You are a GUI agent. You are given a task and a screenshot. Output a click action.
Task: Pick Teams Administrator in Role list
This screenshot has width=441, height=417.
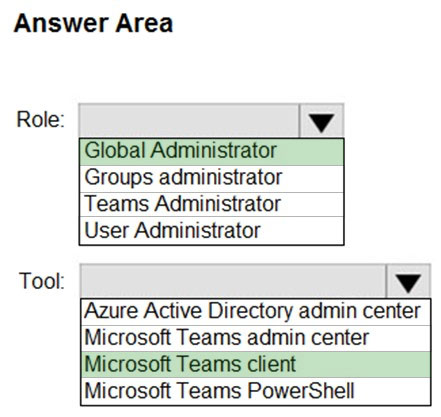[212, 204]
